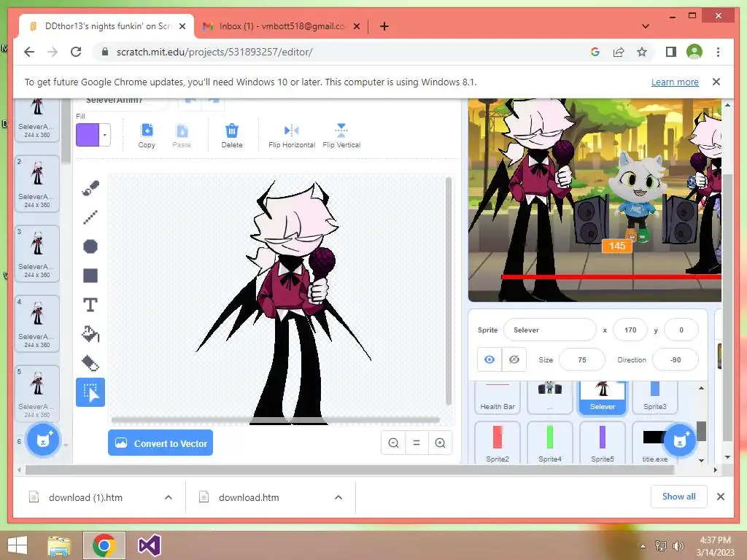
Task: Select the Sprite4 sprite
Action: (550, 443)
